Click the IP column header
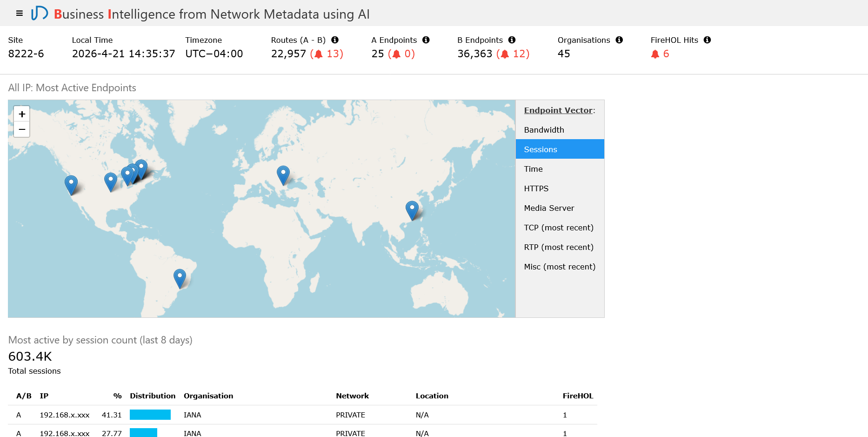Screen dimensions: 868x437 [x=44, y=396]
